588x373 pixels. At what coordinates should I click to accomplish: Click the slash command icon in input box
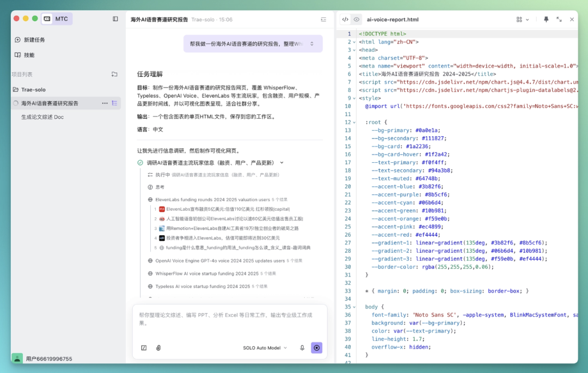[144, 348]
